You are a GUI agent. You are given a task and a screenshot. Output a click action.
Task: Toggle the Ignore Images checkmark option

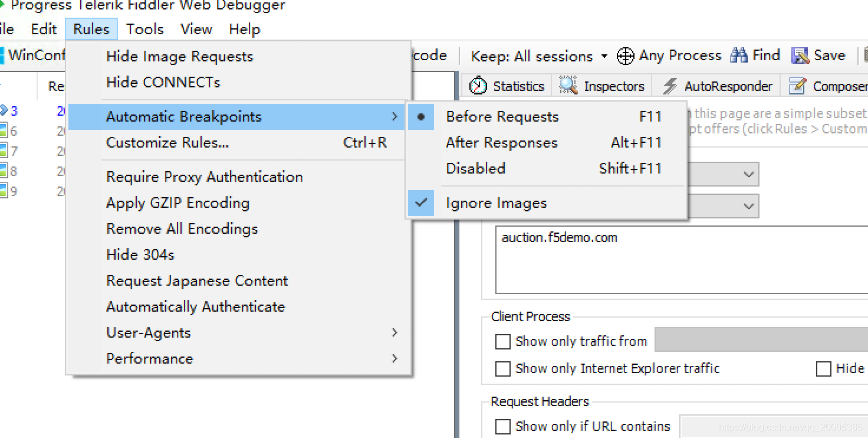click(x=547, y=203)
